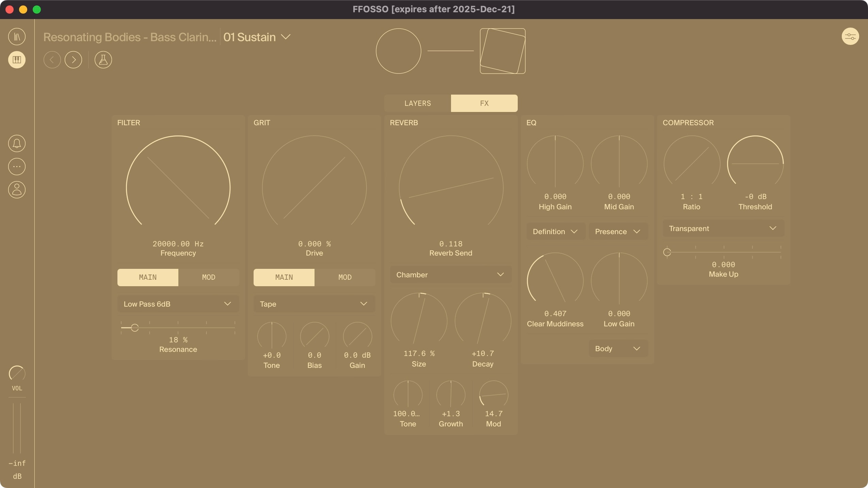This screenshot has height=488, width=868.
Task: Switch to the LAYERS tab
Action: pyautogui.click(x=417, y=103)
